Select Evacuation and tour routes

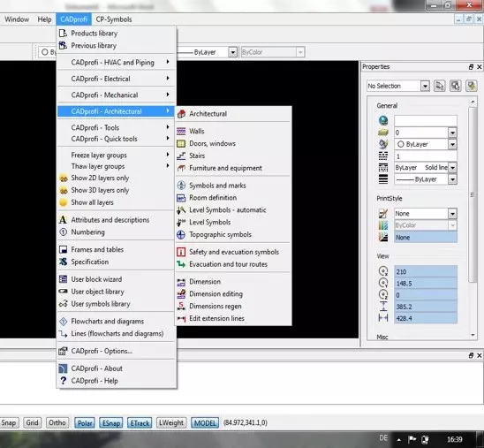click(x=233, y=264)
